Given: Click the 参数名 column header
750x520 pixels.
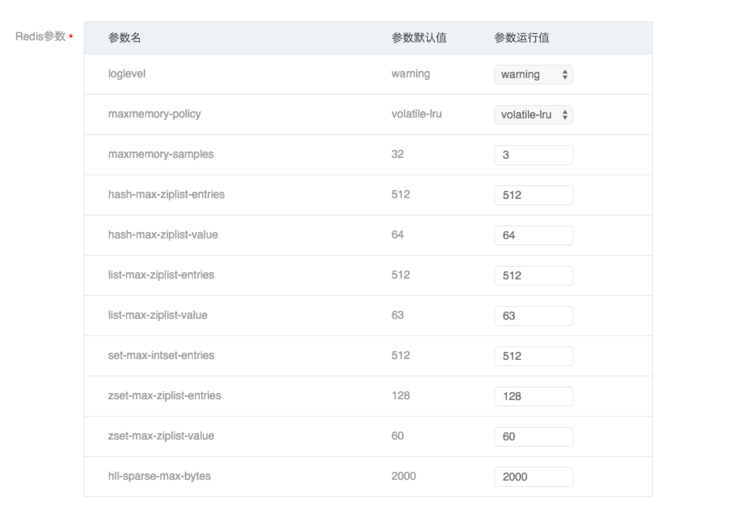Looking at the screenshot, I should [125, 38].
